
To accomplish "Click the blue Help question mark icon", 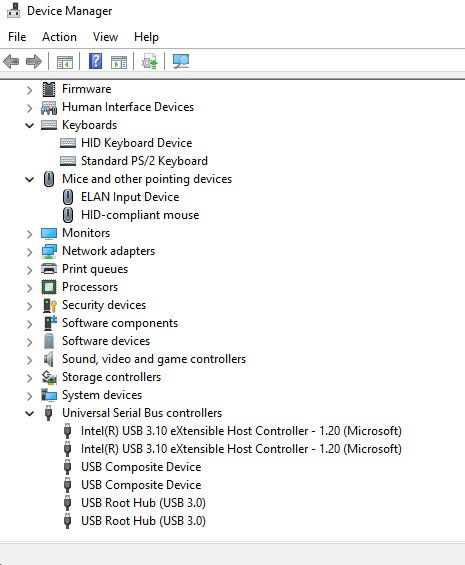I will pyautogui.click(x=96, y=61).
